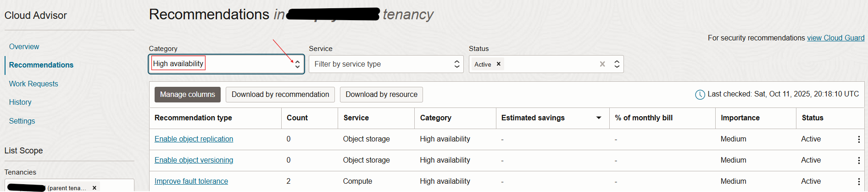
Task: Click Download by recommendation button
Action: tap(280, 95)
